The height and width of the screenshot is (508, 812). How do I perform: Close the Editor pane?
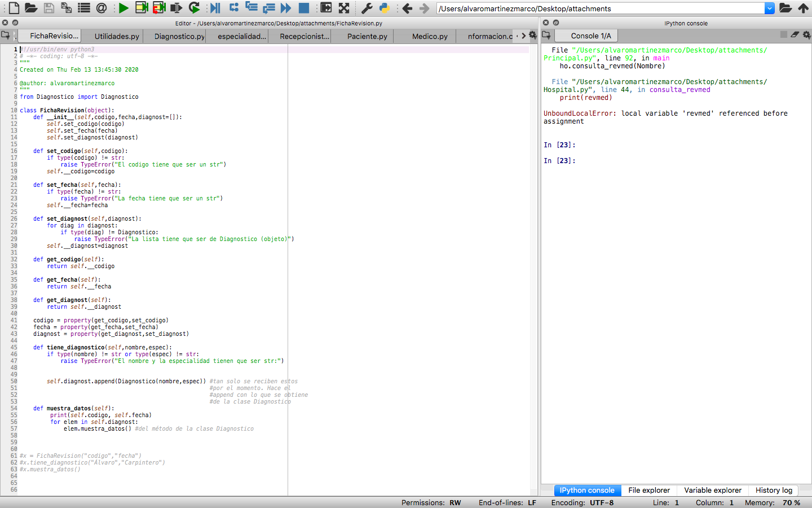point(5,23)
